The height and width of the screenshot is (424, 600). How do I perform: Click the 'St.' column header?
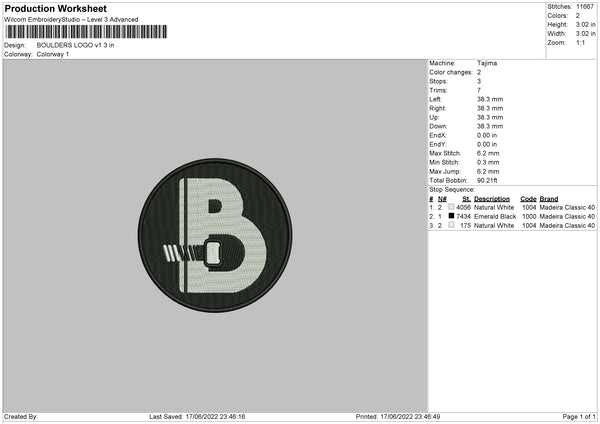tap(466, 199)
